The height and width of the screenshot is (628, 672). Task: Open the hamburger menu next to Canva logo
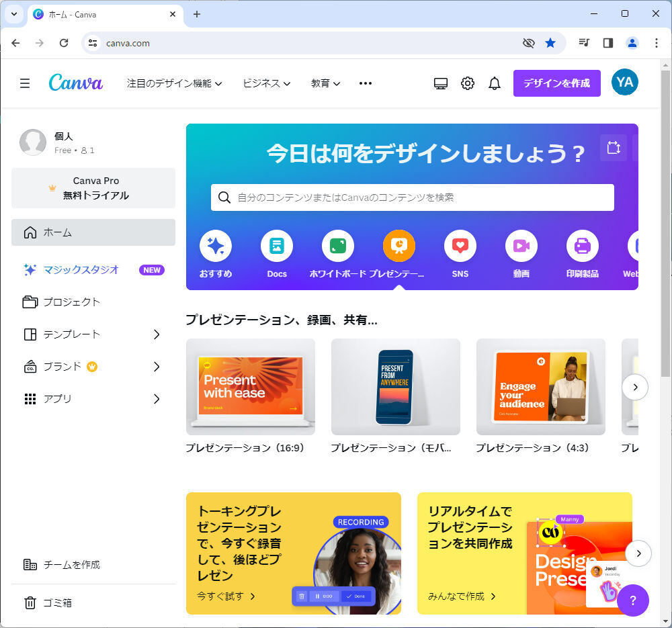(x=25, y=83)
